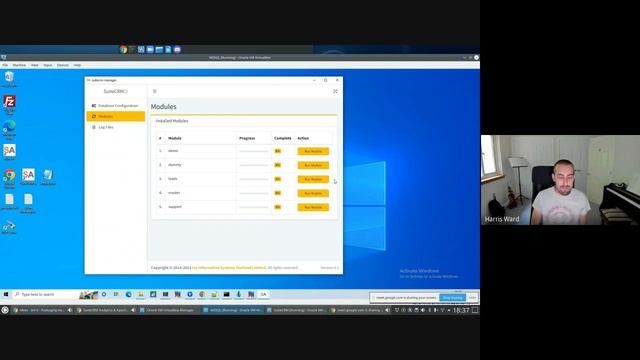This screenshot has height=360, width=640.
Task: Run Module for the dummy row
Action: point(313,165)
